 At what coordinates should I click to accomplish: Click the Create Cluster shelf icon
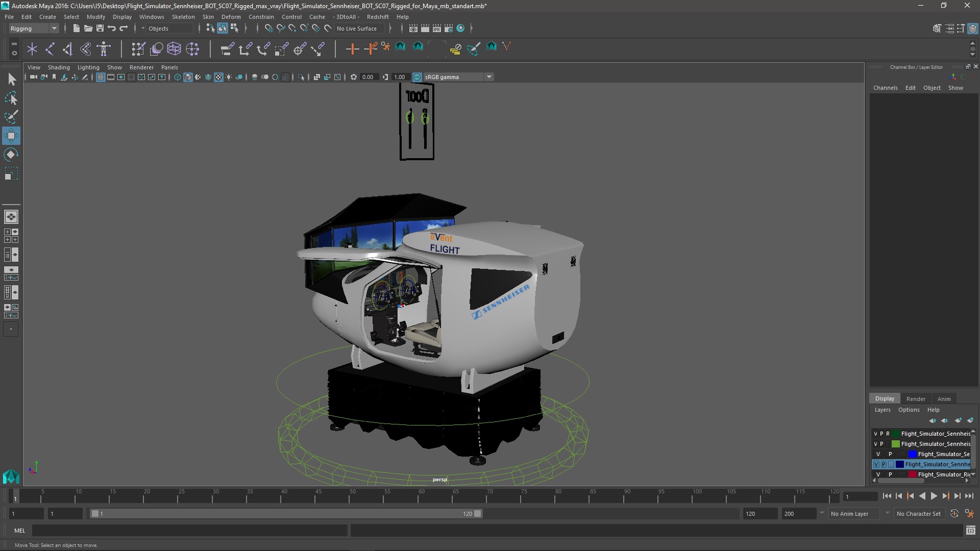click(x=192, y=49)
